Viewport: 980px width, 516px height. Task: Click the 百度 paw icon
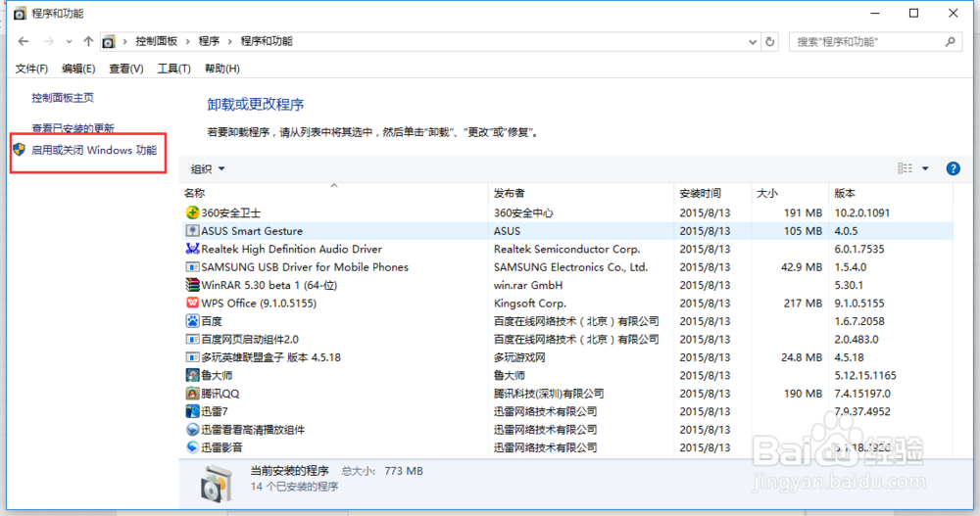pos(192,321)
